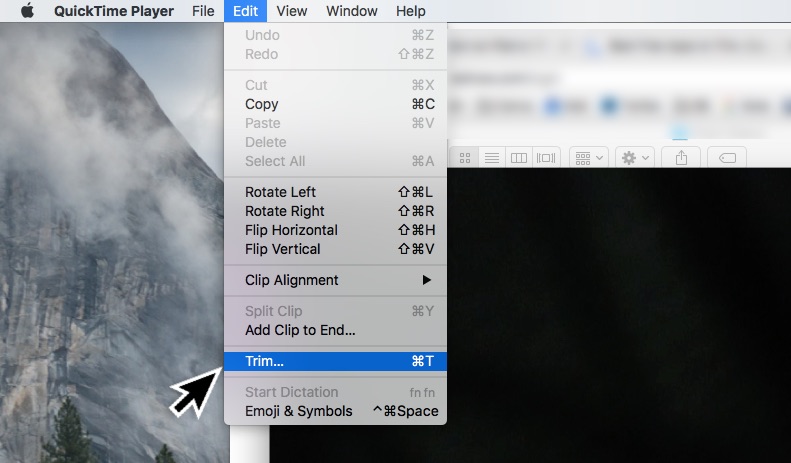791x463 pixels.
Task: Choose Flip Vertical menu item
Action: click(335, 249)
